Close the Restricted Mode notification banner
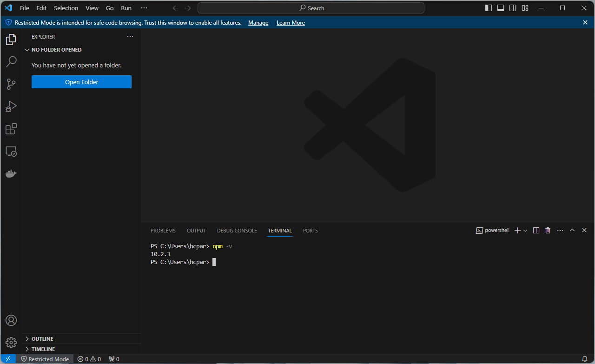Viewport: 595px width, 364px height. (585, 22)
